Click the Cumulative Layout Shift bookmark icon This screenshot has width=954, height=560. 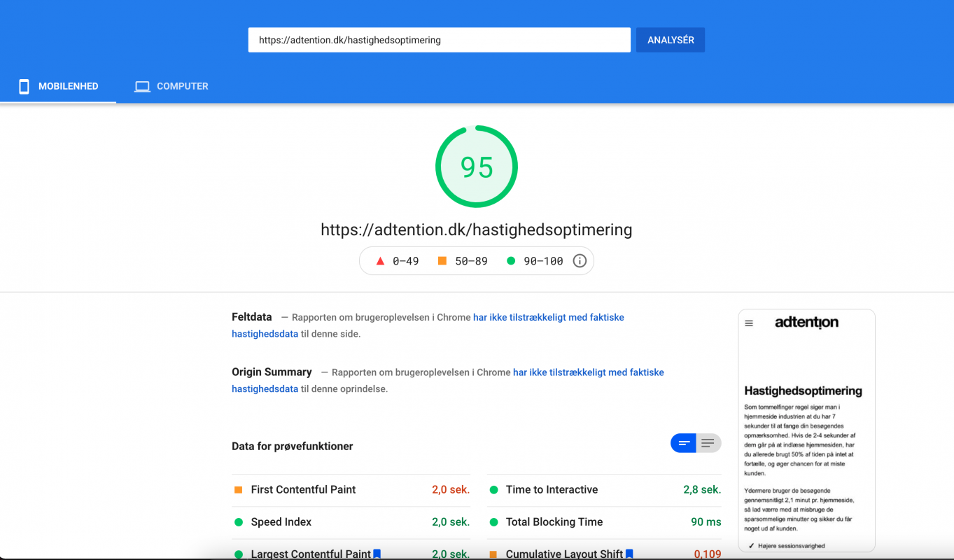click(629, 554)
